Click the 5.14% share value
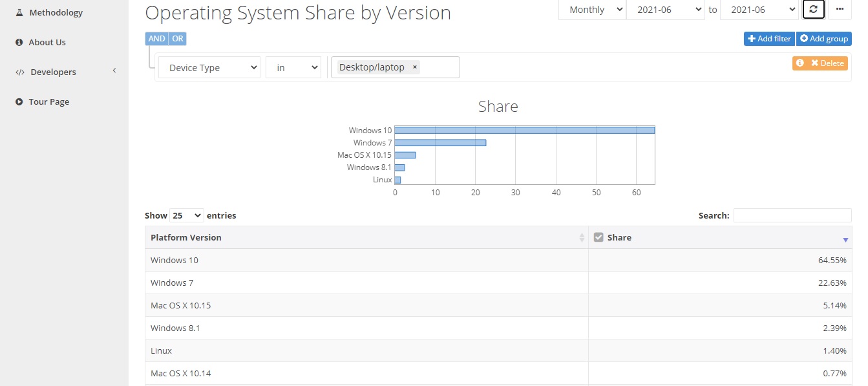The height and width of the screenshot is (386, 868). 835,305
